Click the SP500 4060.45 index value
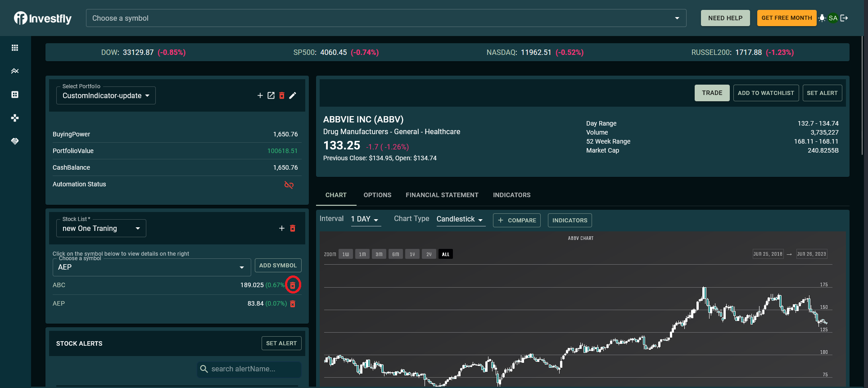The image size is (868, 388). [334, 52]
